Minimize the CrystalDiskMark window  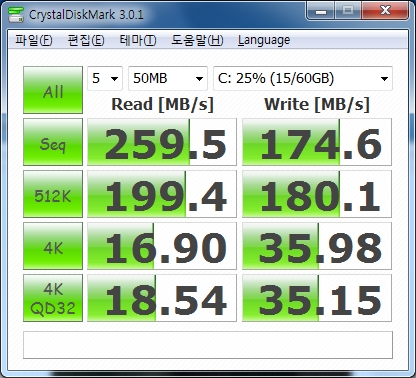tap(321, 11)
